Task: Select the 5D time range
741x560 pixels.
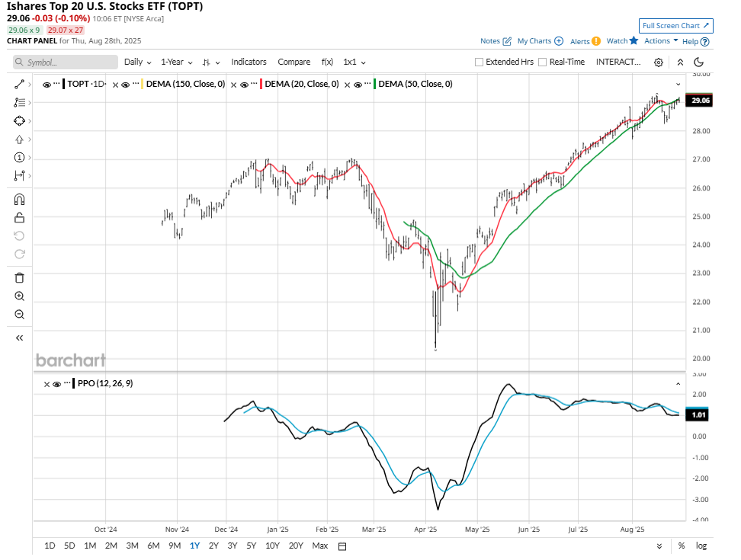Action: tap(69, 546)
